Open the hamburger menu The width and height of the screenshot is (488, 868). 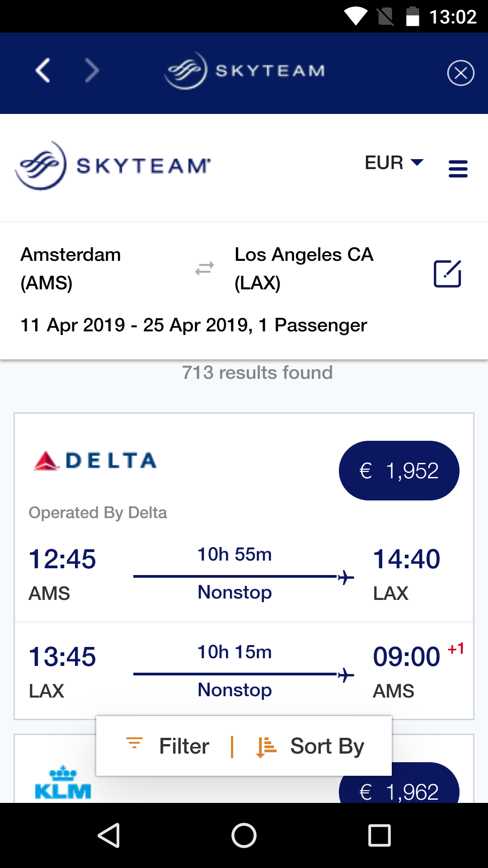(458, 169)
